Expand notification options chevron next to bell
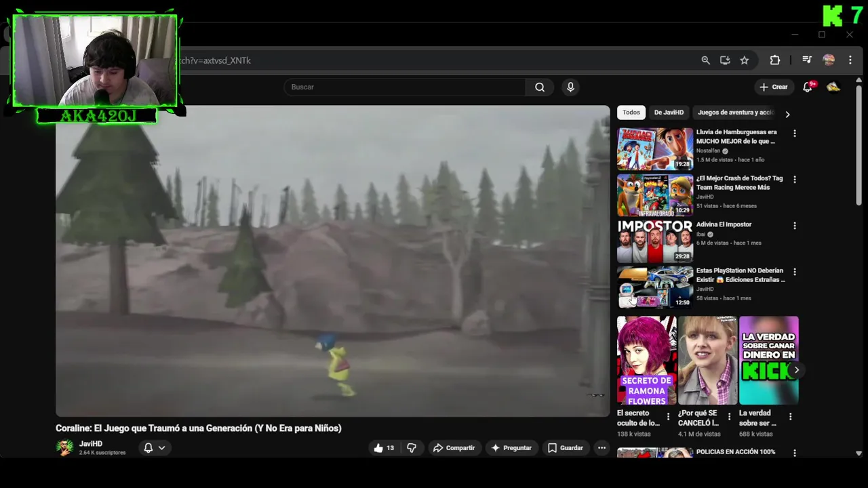Screen dimensions: 868x488 161,448
